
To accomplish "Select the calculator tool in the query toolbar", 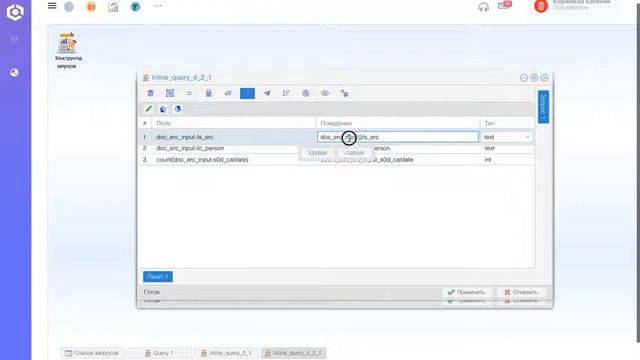I will [x=209, y=93].
